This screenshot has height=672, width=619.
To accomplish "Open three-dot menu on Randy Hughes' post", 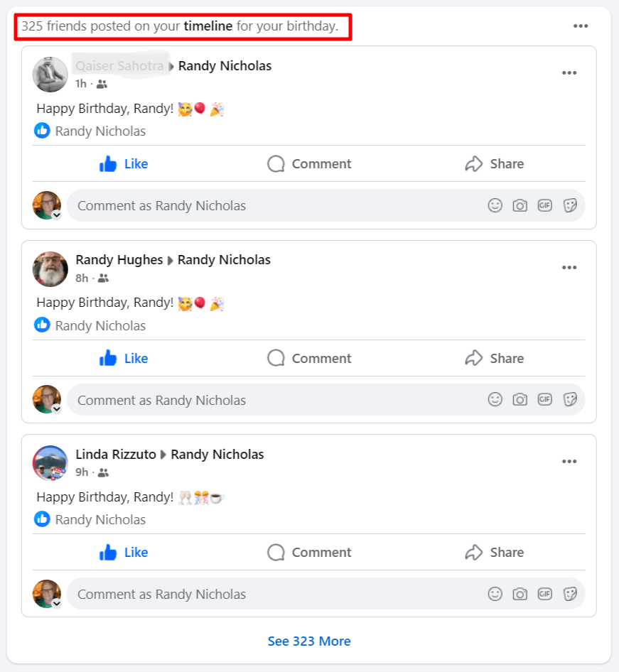I will click(x=569, y=267).
